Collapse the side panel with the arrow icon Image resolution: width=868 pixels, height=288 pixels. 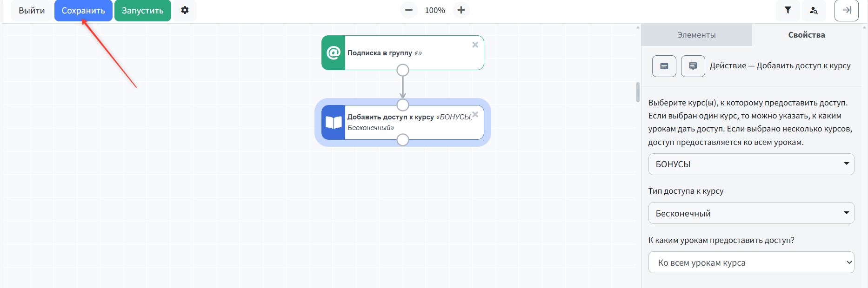[x=846, y=10]
